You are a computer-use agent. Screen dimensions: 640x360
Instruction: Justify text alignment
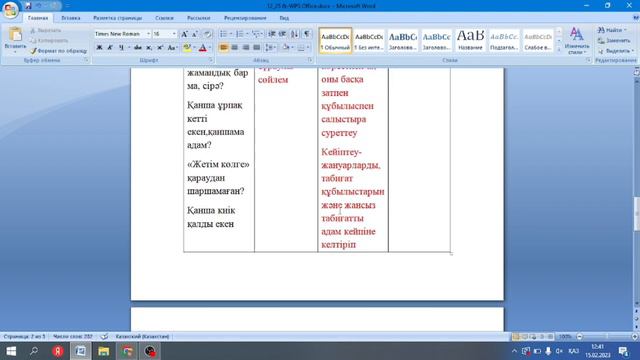(256, 48)
